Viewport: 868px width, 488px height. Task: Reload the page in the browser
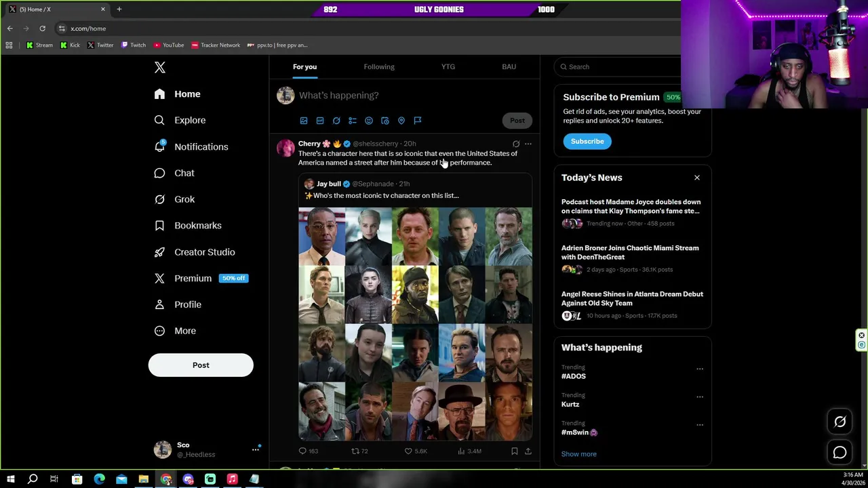coord(42,28)
